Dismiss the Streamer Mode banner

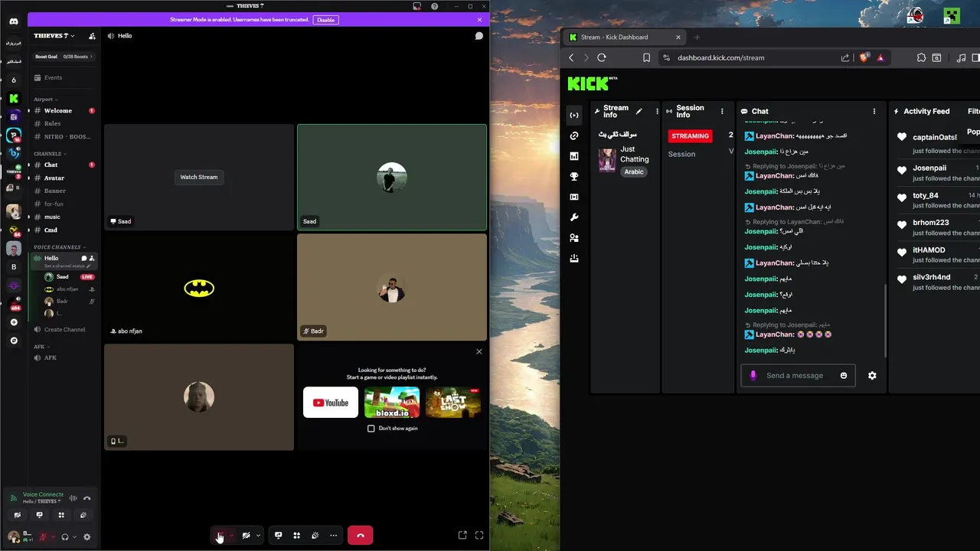[480, 20]
